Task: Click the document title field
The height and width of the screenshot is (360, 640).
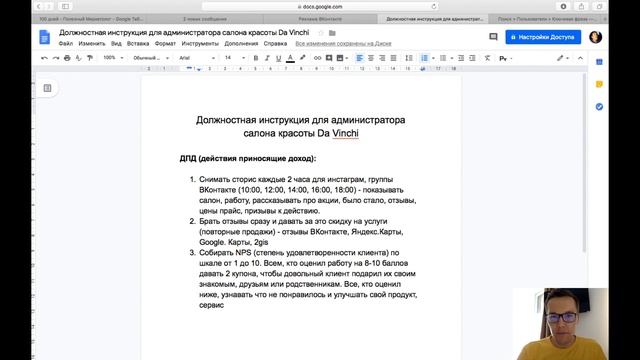Action: (x=184, y=33)
